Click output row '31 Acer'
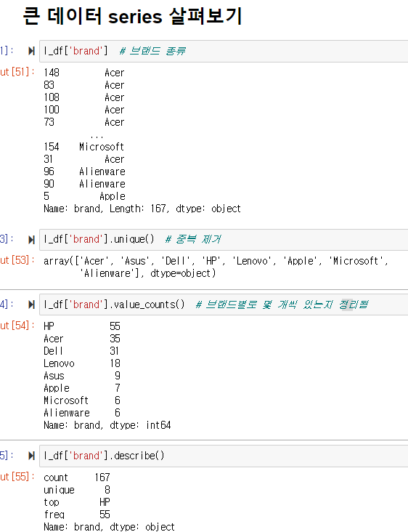Screen dimensions: 408x532 tap(84, 159)
